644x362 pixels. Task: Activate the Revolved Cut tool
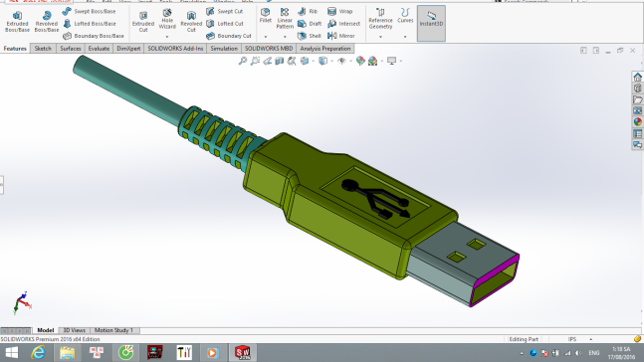pyautogui.click(x=191, y=21)
